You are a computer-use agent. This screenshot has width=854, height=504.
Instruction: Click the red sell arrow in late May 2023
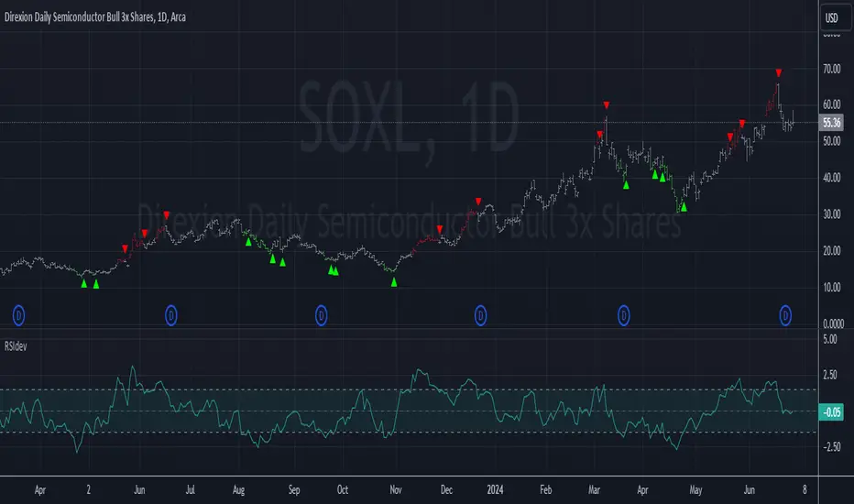126,249
